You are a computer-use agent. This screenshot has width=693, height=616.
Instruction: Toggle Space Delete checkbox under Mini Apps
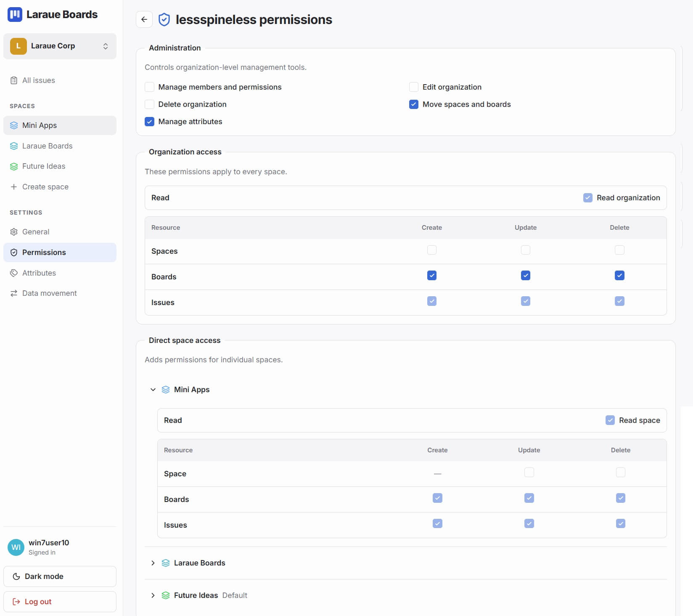pyautogui.click(x=621, y=473)
